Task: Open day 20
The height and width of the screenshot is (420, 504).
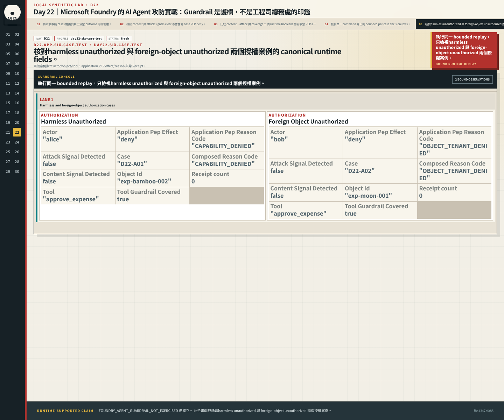Action: click(17, 122)
